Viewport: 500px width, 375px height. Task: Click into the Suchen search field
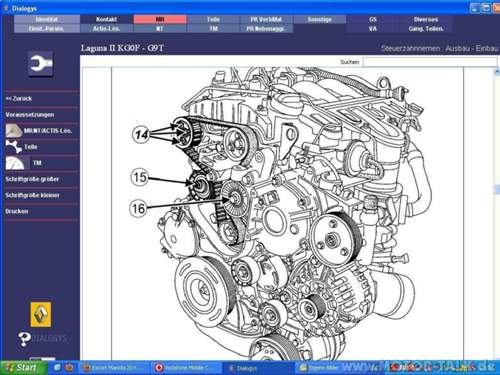[430, 62]
